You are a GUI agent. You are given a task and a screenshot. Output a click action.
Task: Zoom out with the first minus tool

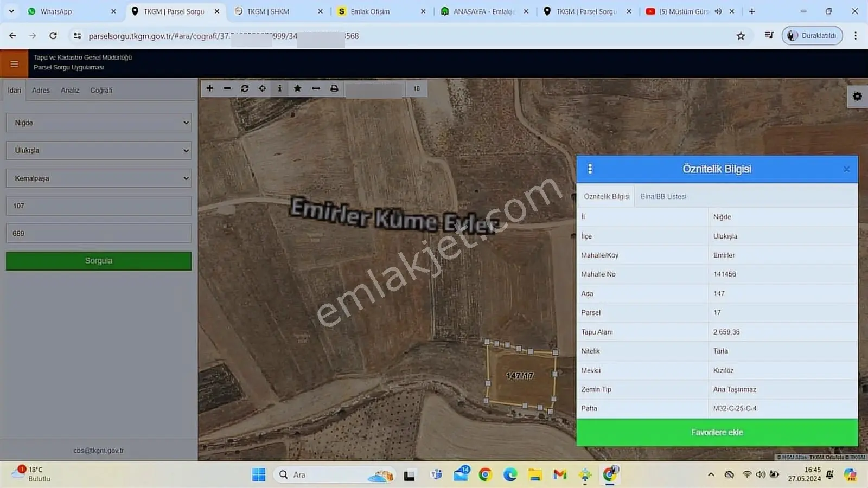point(227,88)
